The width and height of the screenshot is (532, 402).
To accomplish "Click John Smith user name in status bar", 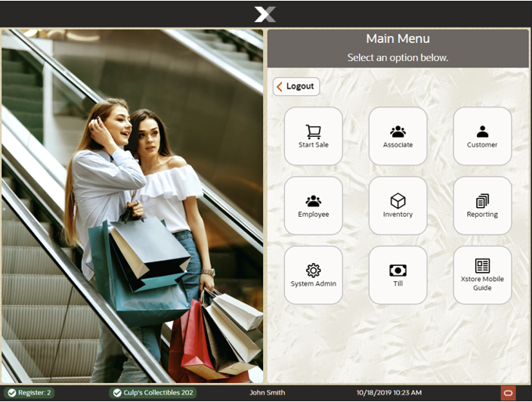I will 268,393.
